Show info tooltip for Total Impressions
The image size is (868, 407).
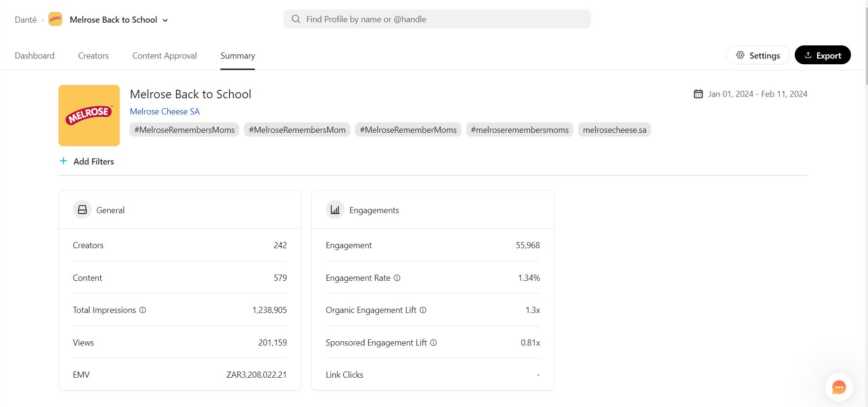[x=143, y=310]
